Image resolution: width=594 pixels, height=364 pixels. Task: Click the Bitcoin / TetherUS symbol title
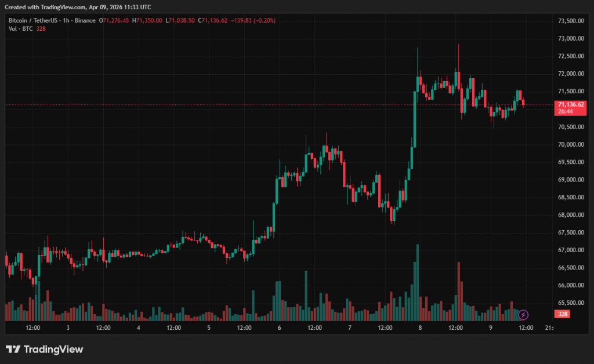[33, 20]
